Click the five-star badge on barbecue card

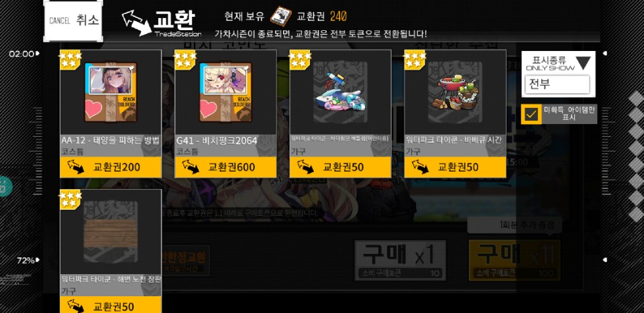(x=415, y=59)
